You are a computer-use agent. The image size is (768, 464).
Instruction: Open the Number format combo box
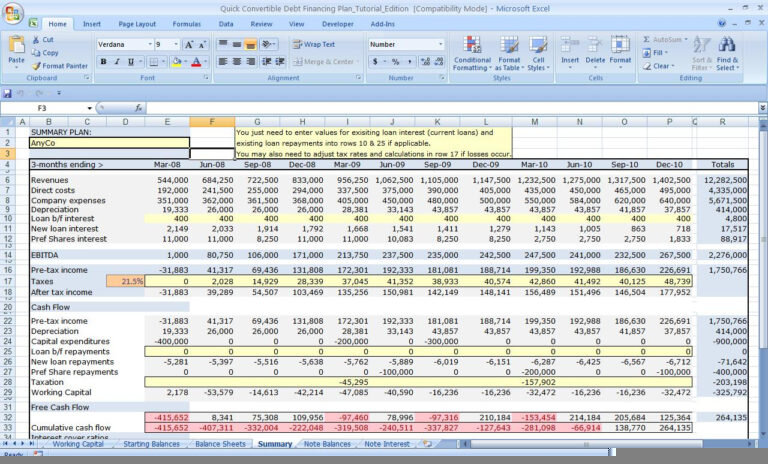point(406,45)
